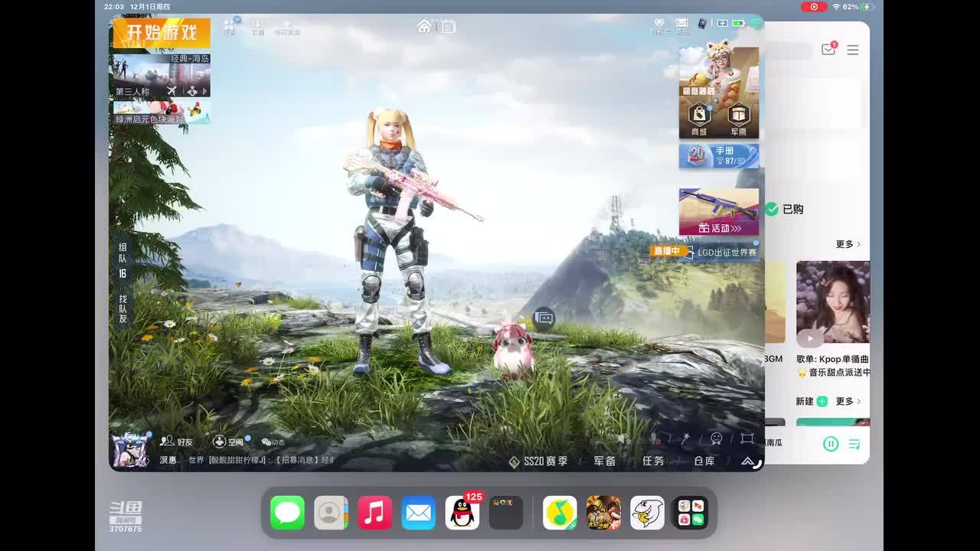Open Messages app in the dock
The width and height of the screenshot is (980, 551).
click(x=288, y=513)
